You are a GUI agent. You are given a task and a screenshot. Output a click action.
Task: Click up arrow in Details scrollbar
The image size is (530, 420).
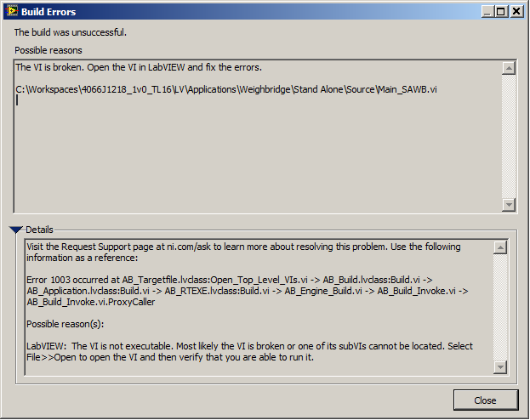click(500, 247)
